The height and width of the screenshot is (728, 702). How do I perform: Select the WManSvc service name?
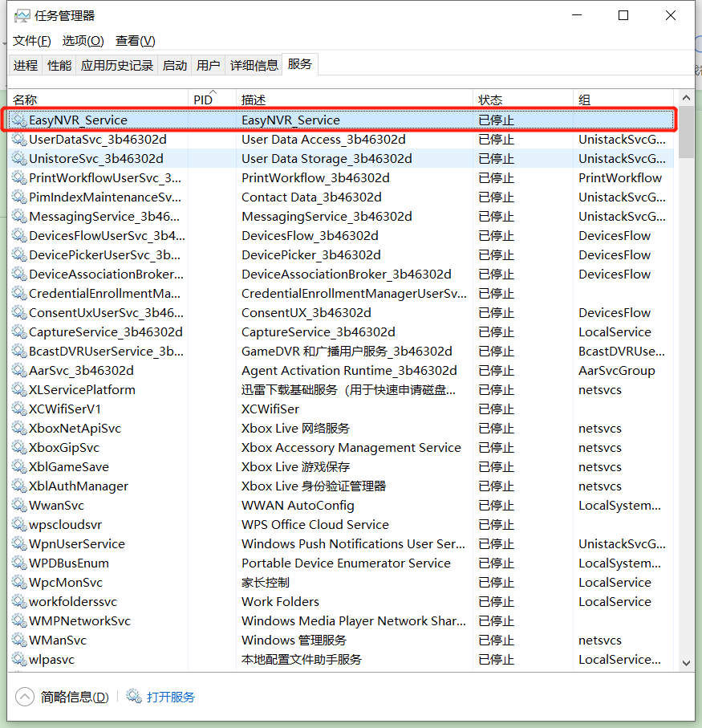(58, 641)
